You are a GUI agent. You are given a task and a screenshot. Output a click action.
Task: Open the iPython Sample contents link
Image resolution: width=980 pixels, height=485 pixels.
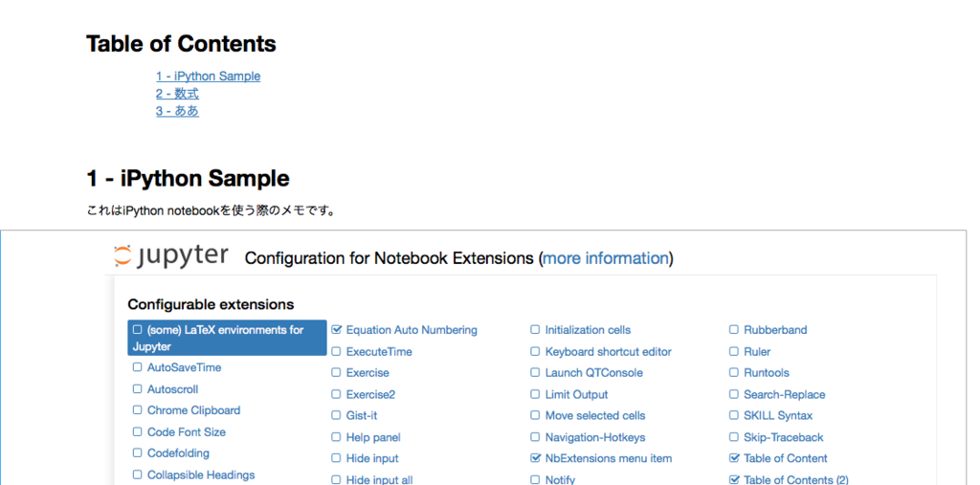[x=208, y=77]
